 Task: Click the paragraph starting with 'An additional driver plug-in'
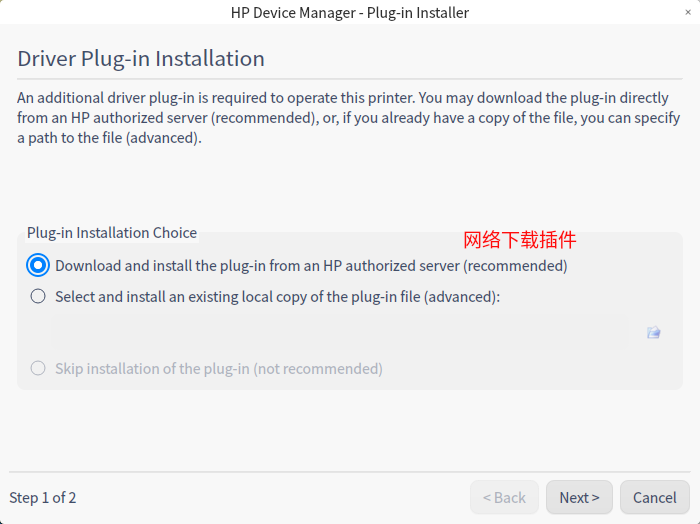coord(348,118)
